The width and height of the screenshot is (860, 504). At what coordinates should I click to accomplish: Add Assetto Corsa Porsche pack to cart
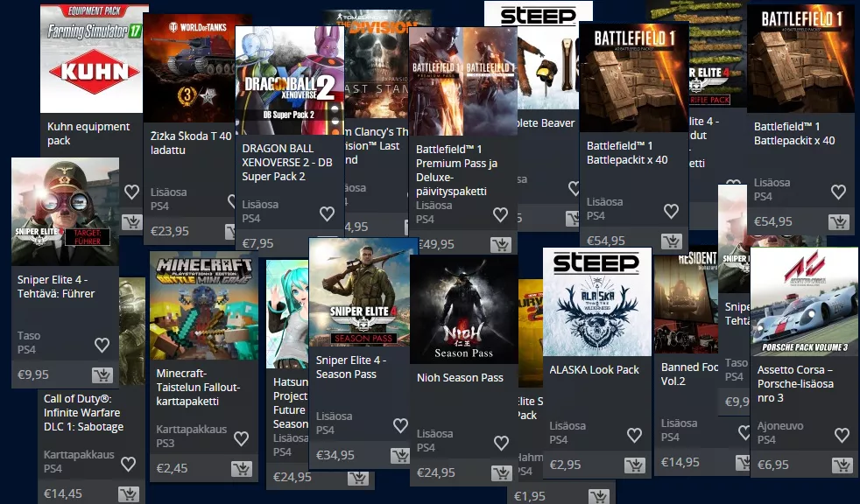842,465
